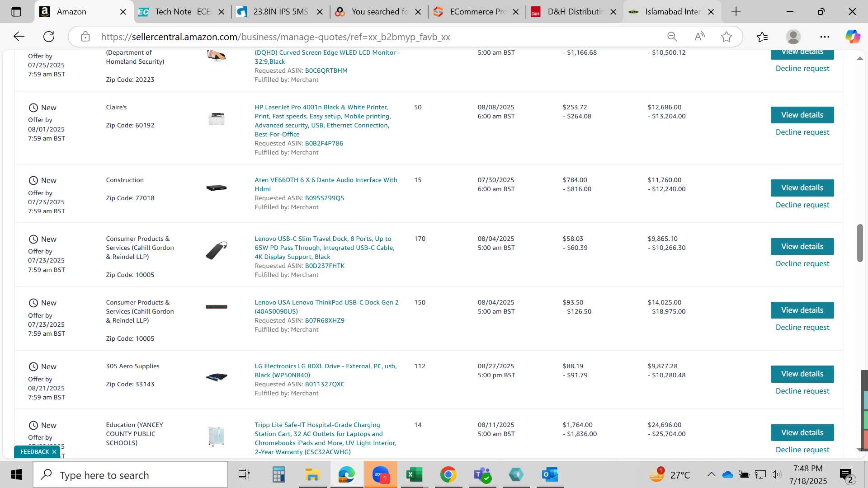
Task: View details for Aten VE66DTH quote
Action: pos(802,188)
